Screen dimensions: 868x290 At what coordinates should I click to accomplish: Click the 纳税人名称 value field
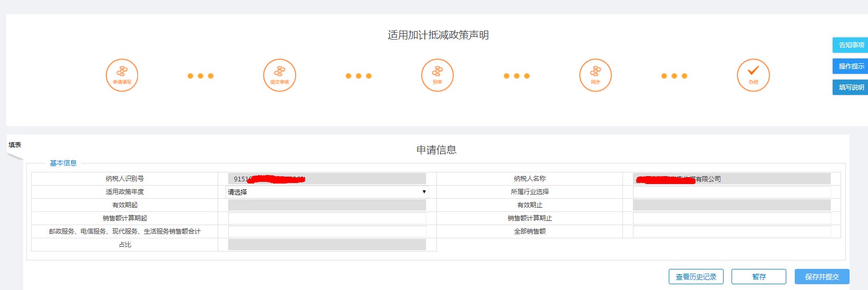click(732, 179)
